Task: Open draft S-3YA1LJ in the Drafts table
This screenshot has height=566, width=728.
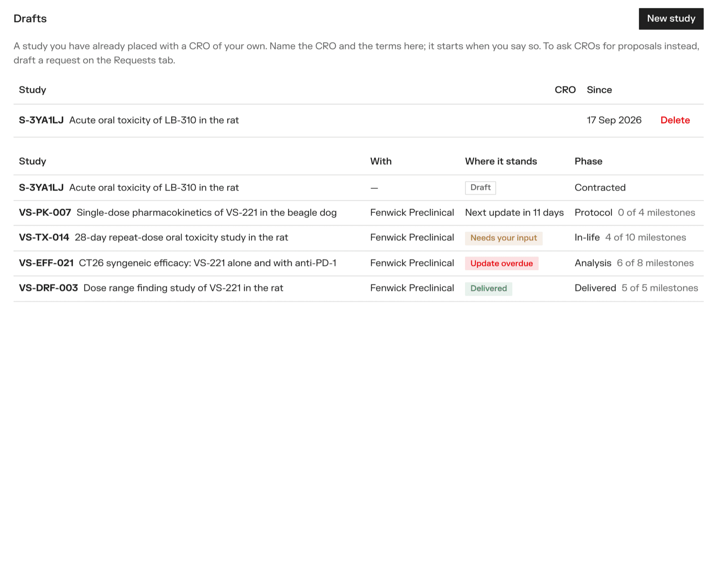Action: coord(358,121)
